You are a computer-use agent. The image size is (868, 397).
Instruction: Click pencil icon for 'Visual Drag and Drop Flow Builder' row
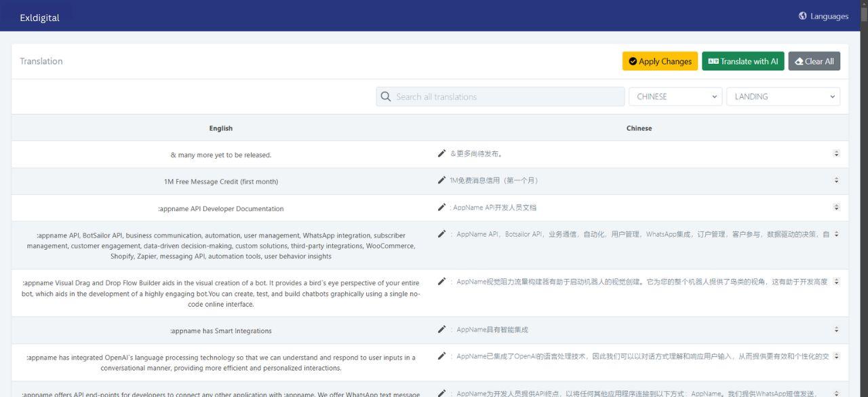tap(441, 281)
